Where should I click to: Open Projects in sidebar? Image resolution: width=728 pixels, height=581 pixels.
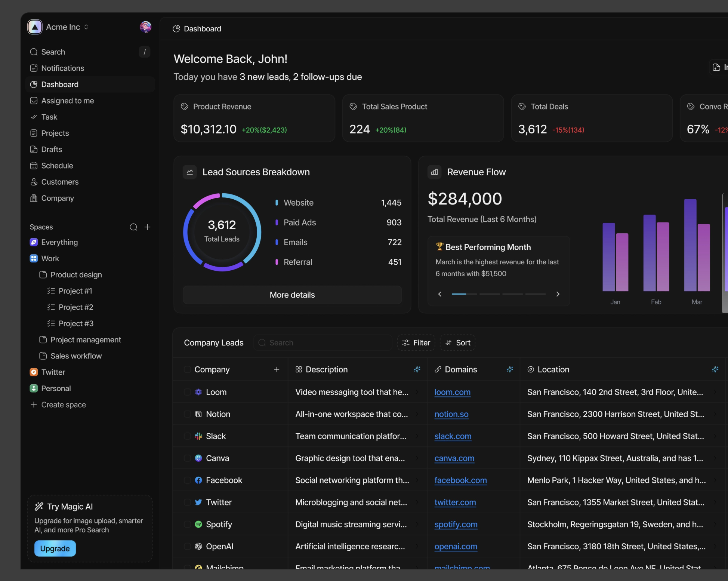pos(90,133)
